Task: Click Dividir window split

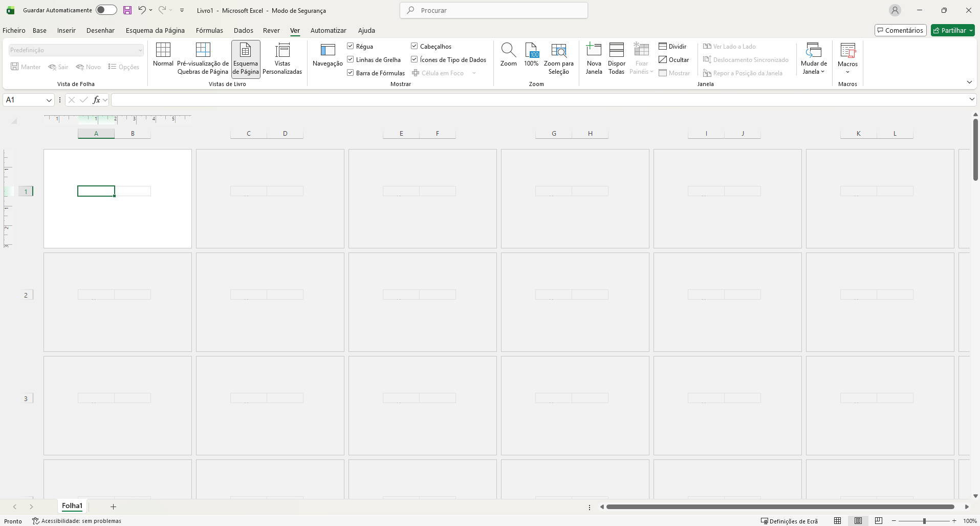Action: (672, 46)
